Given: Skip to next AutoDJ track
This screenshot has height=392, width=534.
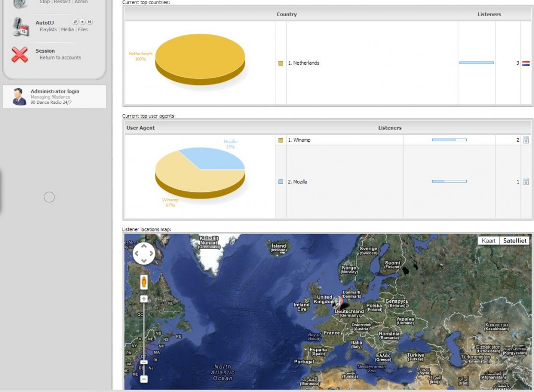Looking at the screenshot, I should pos(90,22).
